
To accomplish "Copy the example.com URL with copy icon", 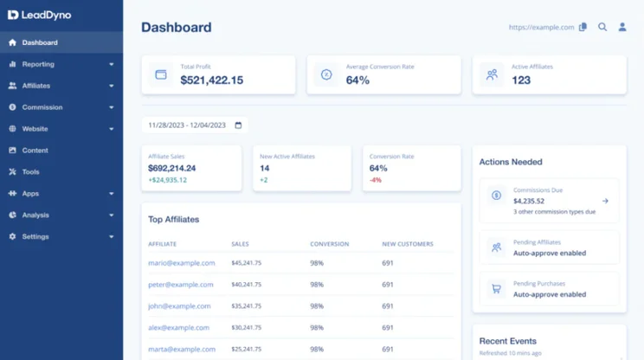I will [x=583, y=27].
